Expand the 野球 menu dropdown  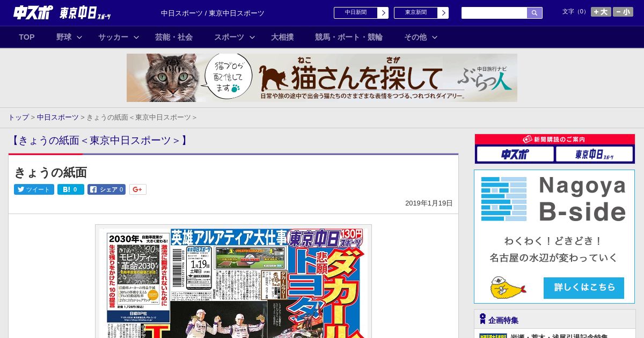pyautogui.click(x=69, y=37)
